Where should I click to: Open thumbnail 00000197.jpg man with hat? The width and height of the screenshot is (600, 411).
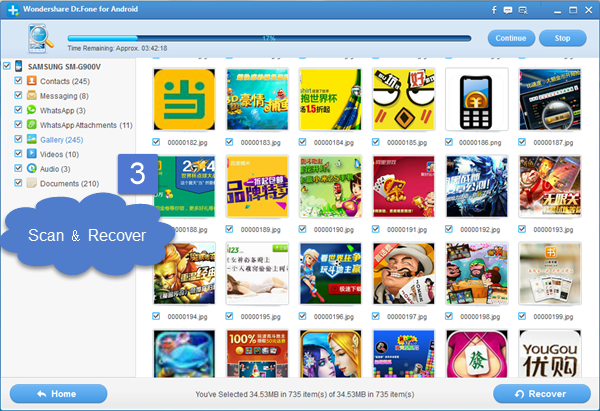pos(404,274)
